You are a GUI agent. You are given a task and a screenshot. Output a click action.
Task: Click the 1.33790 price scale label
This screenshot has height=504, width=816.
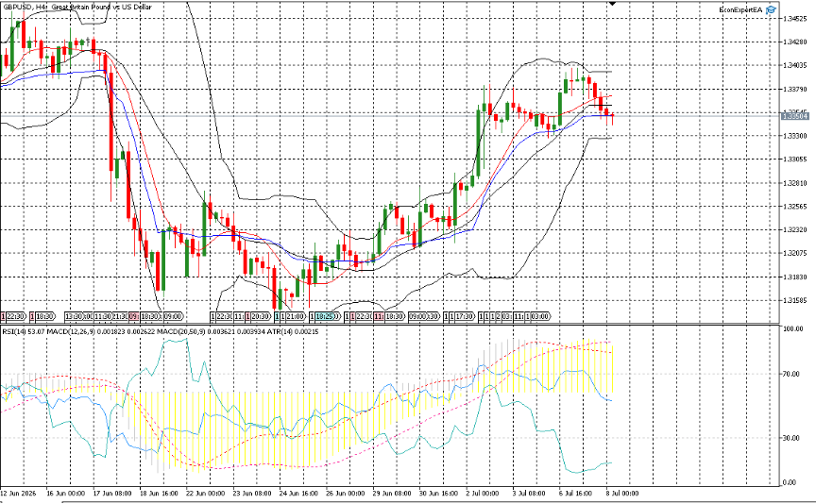click(x=794, y=90)
